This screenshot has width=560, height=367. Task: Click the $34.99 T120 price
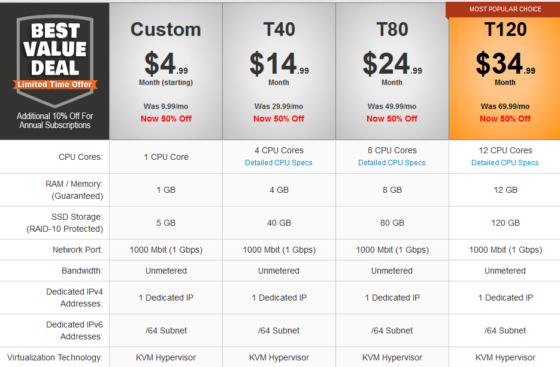(505, 64)
